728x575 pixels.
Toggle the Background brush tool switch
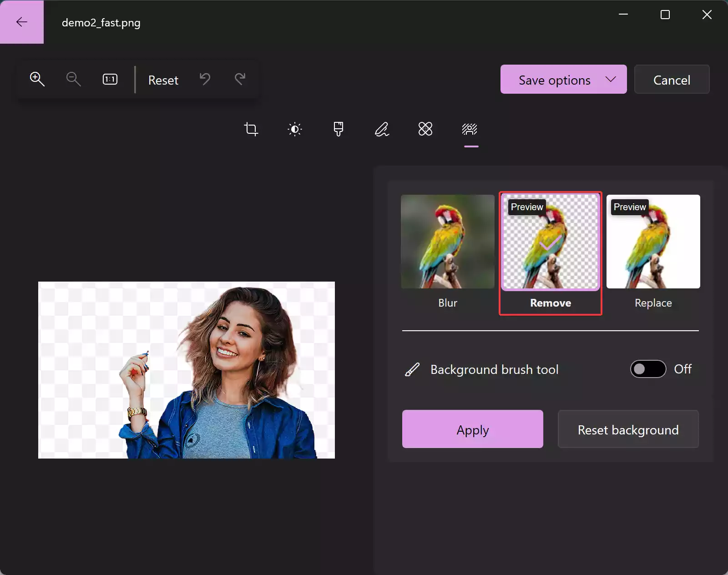click(x=648, y=369)
